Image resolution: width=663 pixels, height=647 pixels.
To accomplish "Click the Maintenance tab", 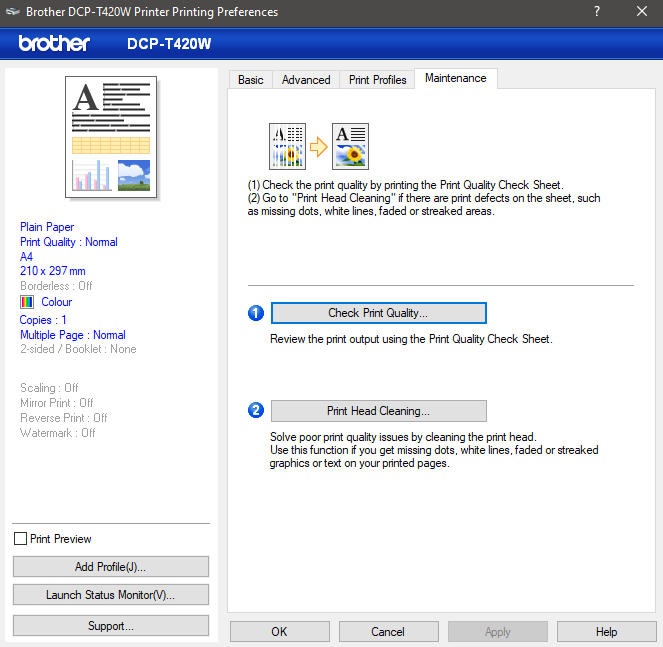I will point(455,78).
